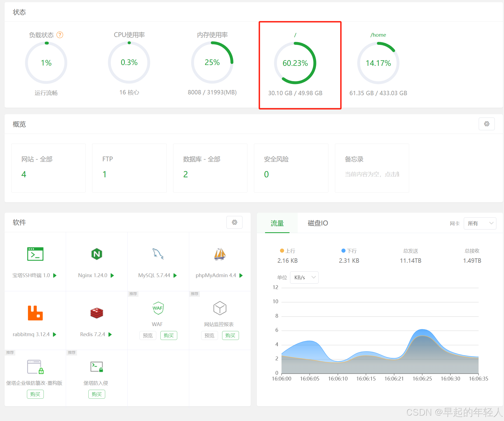The image size is (504, 421).
Task: Open the FTP count card
Action: [x=129, y=168]
